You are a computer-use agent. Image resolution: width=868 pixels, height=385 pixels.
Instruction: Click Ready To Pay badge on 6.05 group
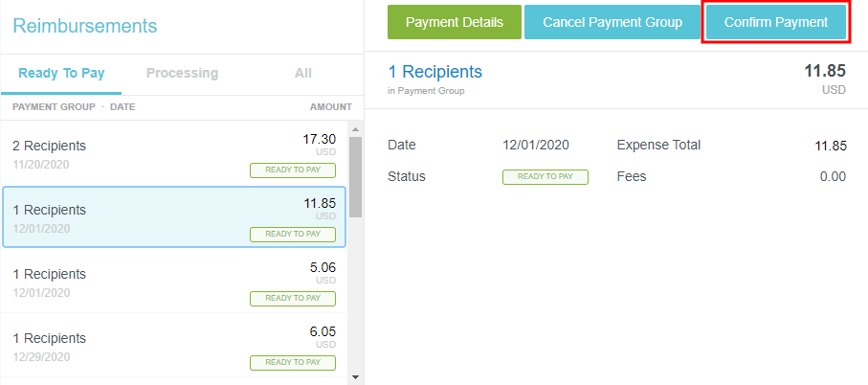click(x=293, y=362)
